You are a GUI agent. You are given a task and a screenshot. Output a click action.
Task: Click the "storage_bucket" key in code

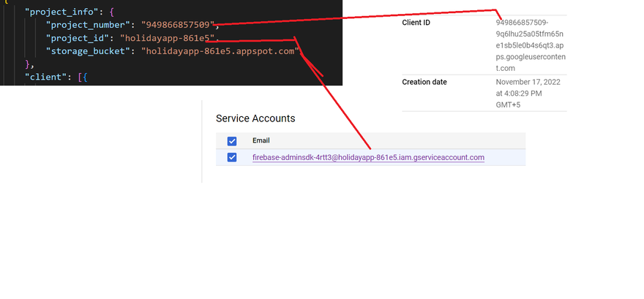[x=91, y=51]
